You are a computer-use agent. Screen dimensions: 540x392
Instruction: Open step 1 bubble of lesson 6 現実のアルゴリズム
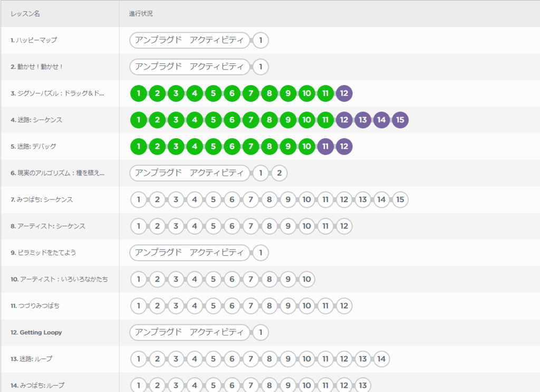(261, 173)
